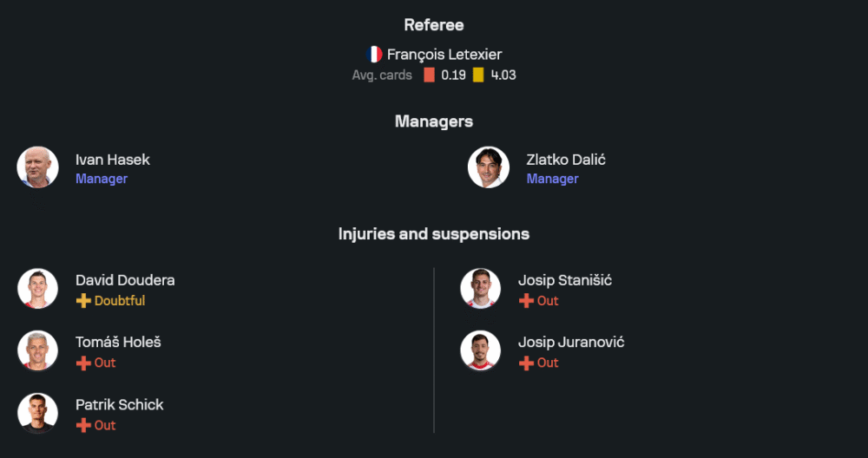868x458 pixels.
Task: Click the Manager label under Ivan Hasek
Action: (102, 179)
